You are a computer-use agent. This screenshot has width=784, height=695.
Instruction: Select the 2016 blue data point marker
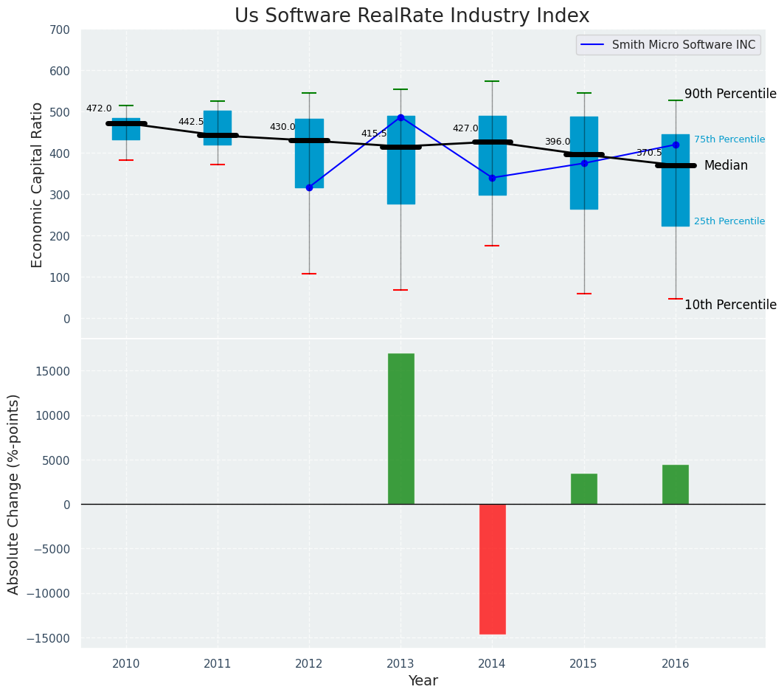coord(676,145)
